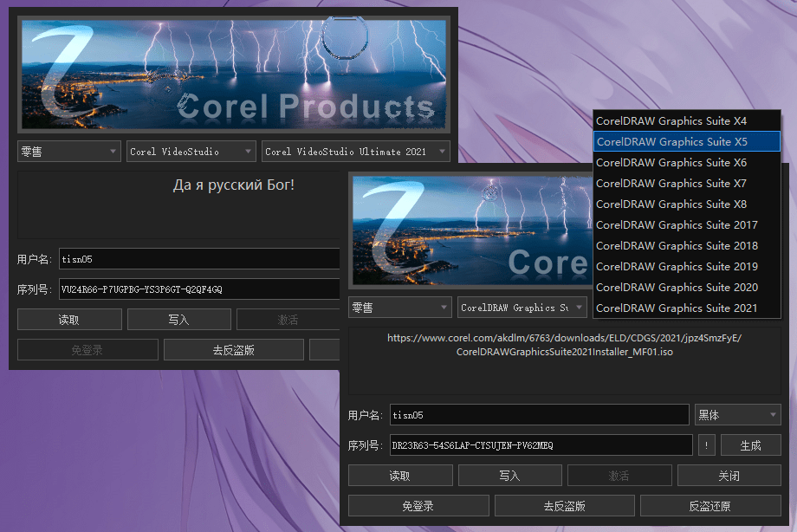797x532 pixels.
Task: Open CorelDRAW Graphics Su product dropdown
Action: tap(522, 308)
